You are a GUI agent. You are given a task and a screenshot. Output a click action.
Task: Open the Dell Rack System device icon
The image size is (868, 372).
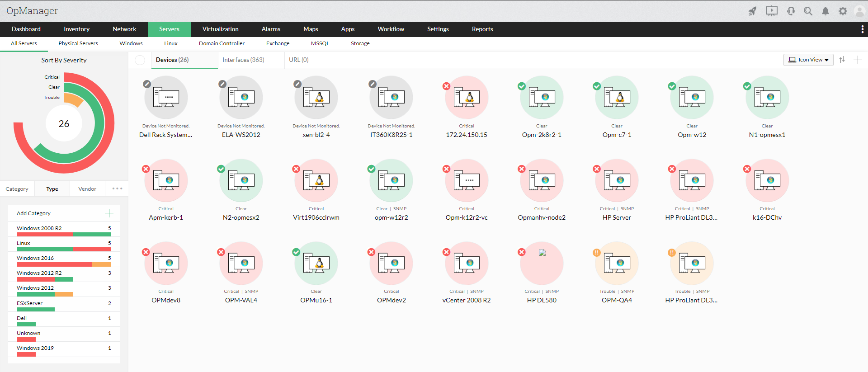click(166, 97)
